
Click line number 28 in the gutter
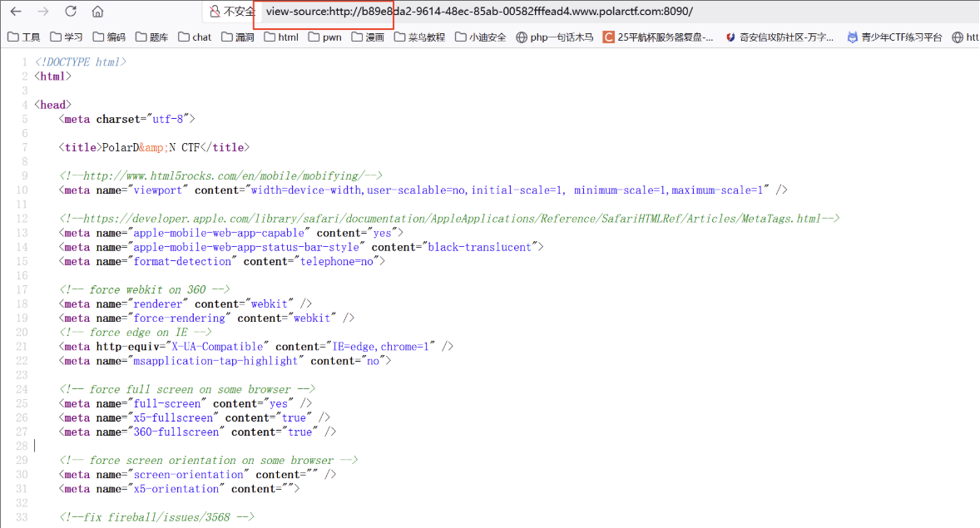coord(22,447)
